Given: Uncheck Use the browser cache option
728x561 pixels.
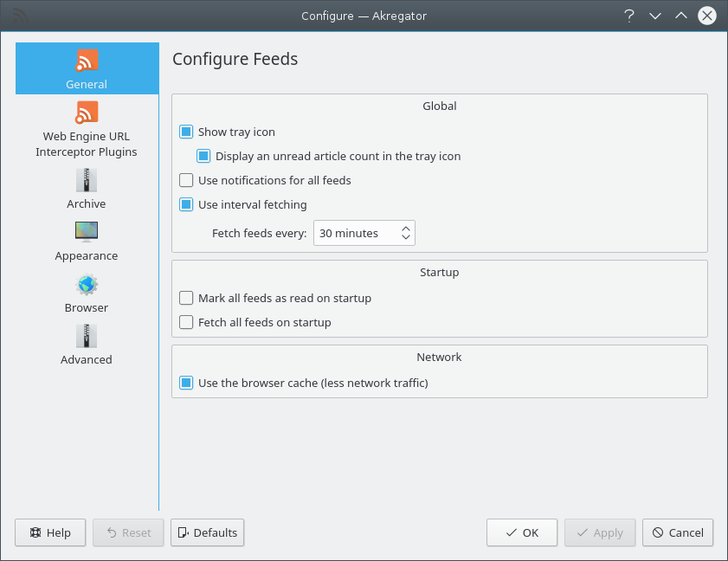Looking at the screenshot, I should coord(186,384).
